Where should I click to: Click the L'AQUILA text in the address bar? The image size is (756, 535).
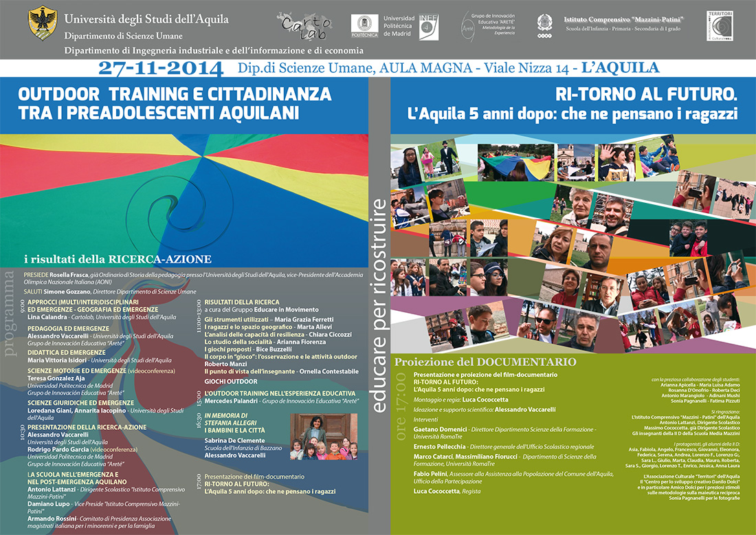click(620, 68)
